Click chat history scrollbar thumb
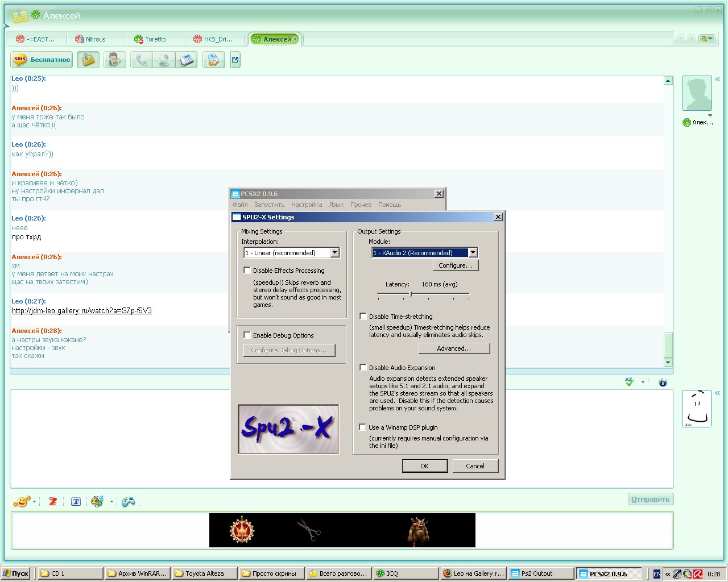The height and width of the screenshot is (582, 728). click(668, 345)
